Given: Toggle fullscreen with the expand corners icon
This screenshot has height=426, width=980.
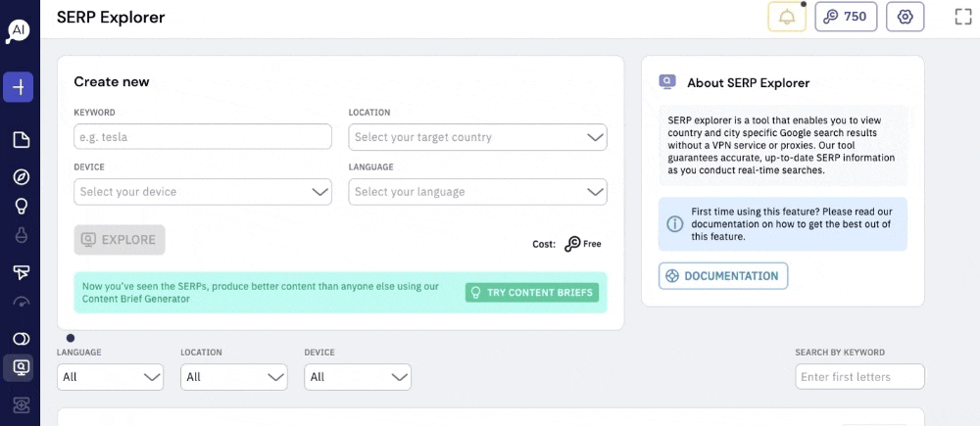Looking at the screenshot, I should coord(963,17).
